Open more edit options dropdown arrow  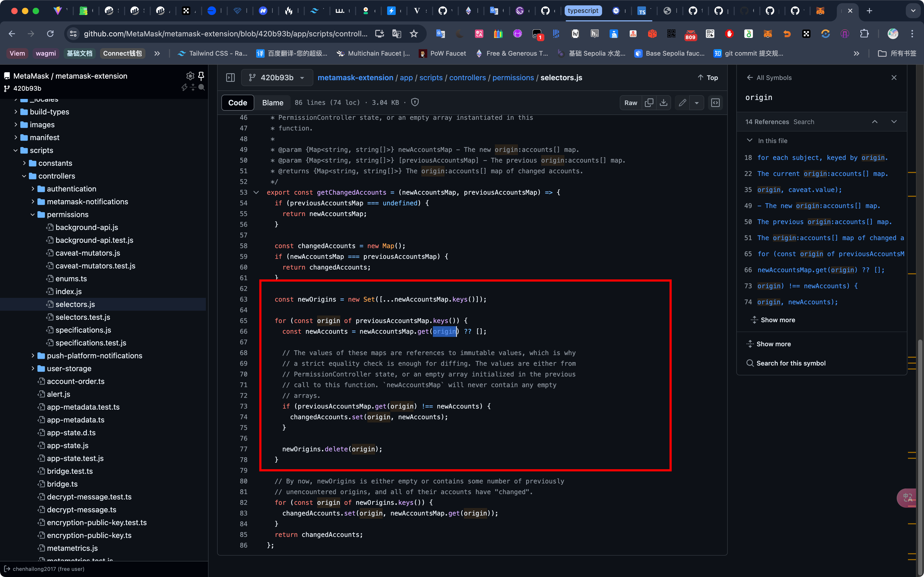point(697,103)
